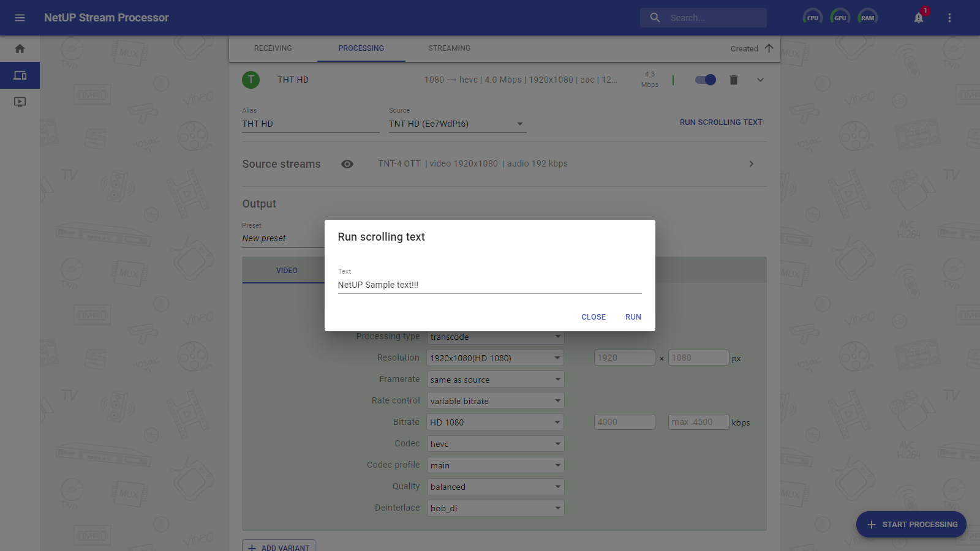Toggle source streams eye visibility
The height and width of the screenshot is (551, 980).
(x=347, y=164)
